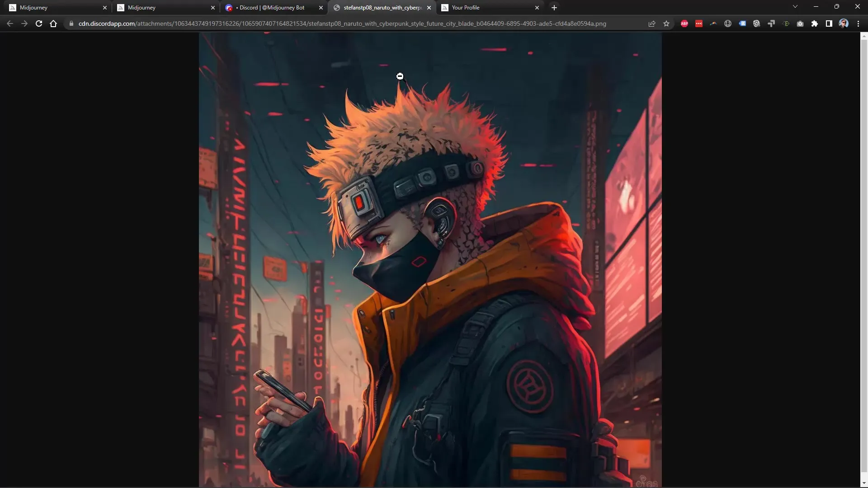This screenshot has width=868, height=488.
Task: Close the first Midjourney tab
Action: pos(105,8)
